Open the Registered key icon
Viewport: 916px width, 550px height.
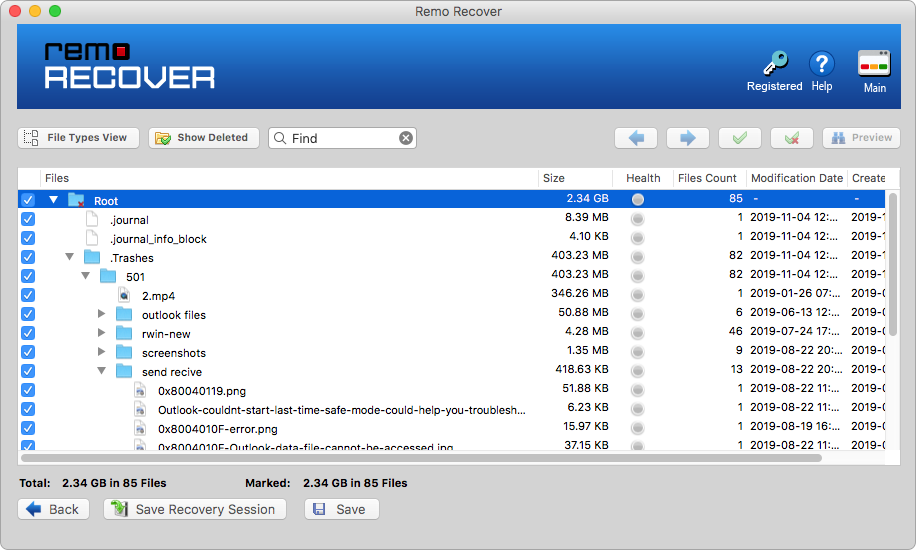tap(775, 63)
